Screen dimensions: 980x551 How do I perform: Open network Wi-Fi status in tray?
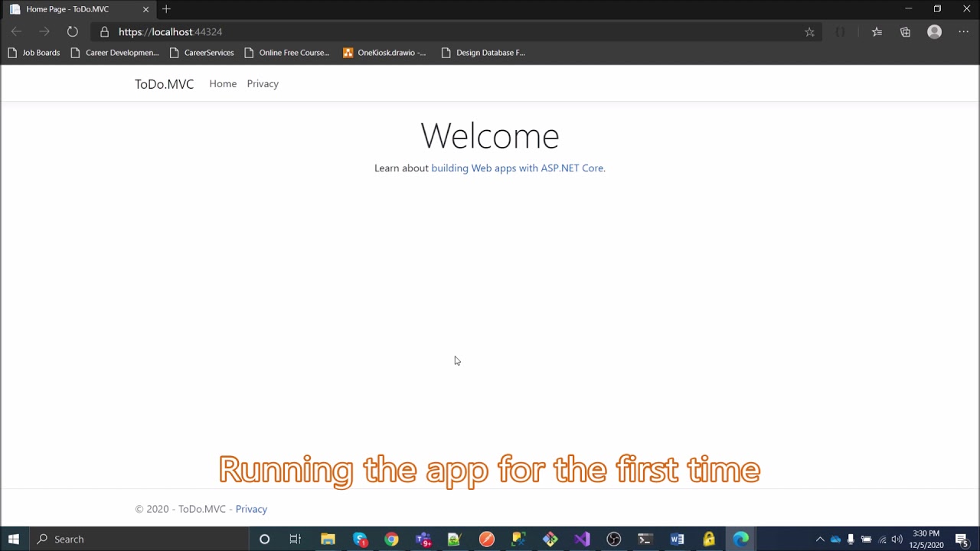882,540
